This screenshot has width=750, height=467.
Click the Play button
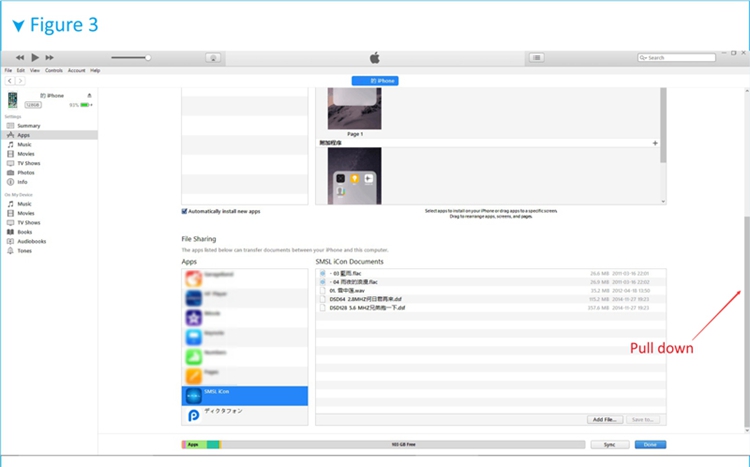(35, 58)
